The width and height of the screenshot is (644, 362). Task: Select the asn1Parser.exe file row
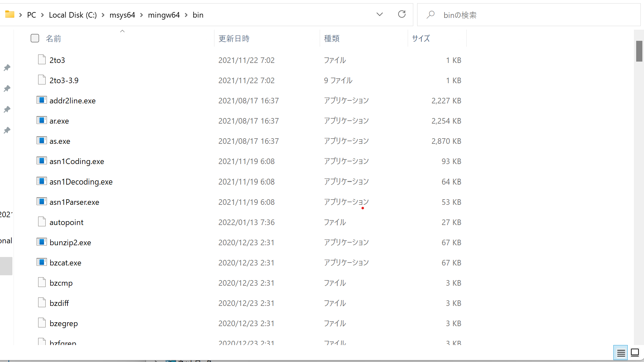point(74,202)
